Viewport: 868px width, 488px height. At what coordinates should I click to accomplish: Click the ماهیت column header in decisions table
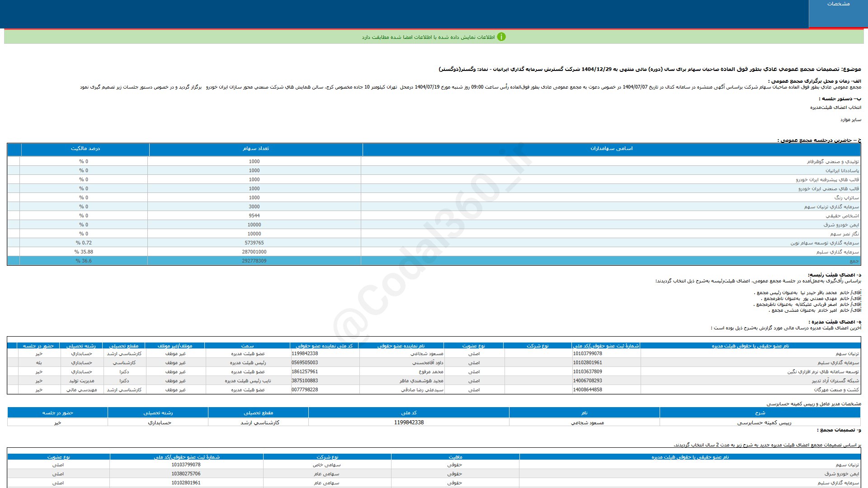[455, 457]
